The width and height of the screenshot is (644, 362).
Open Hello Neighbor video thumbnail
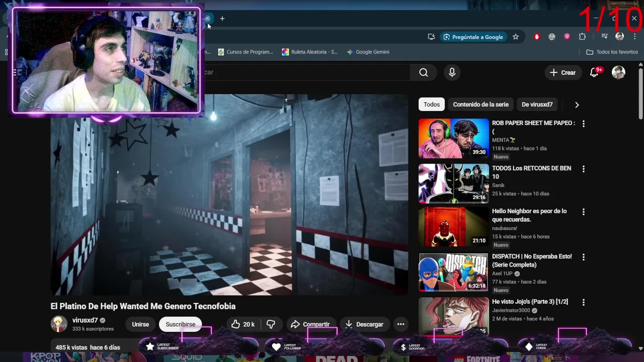point(453,227)
